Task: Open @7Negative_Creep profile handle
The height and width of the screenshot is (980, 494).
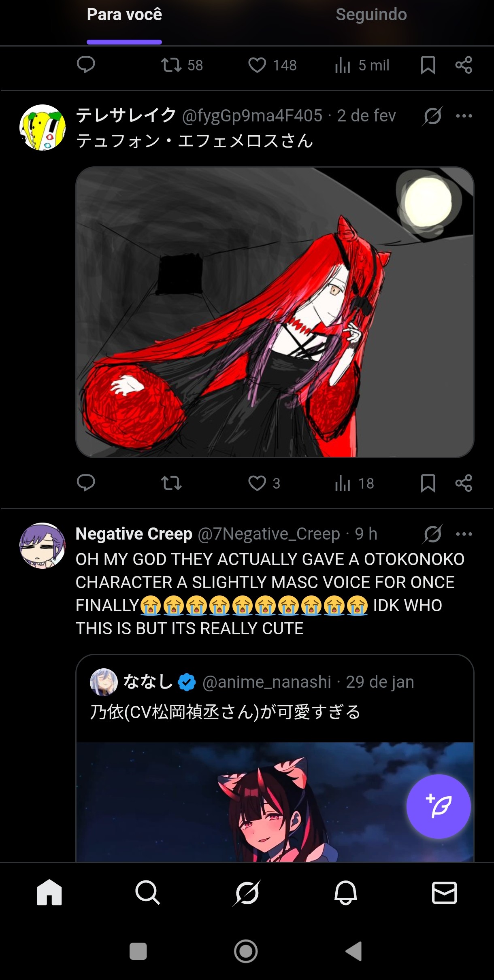Action: tap(269, 534)
